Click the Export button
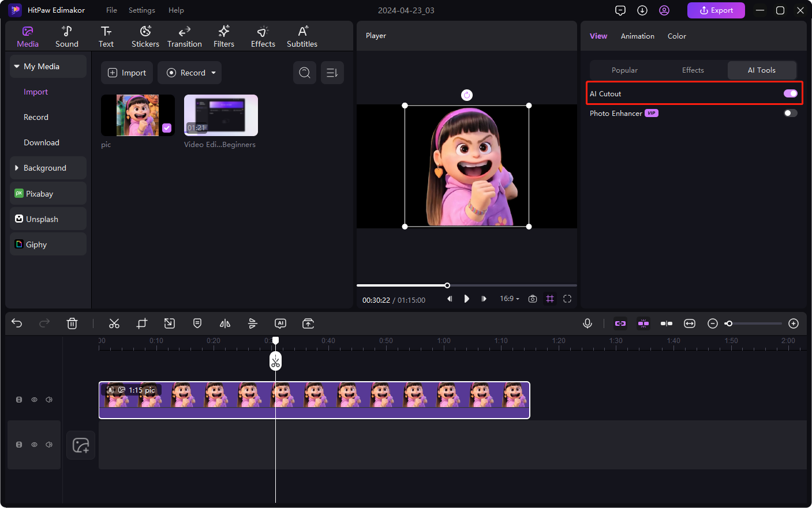Image resolution: width=812 pixels, height=508 pixels. pyautogui.click(x=716, y=10)
